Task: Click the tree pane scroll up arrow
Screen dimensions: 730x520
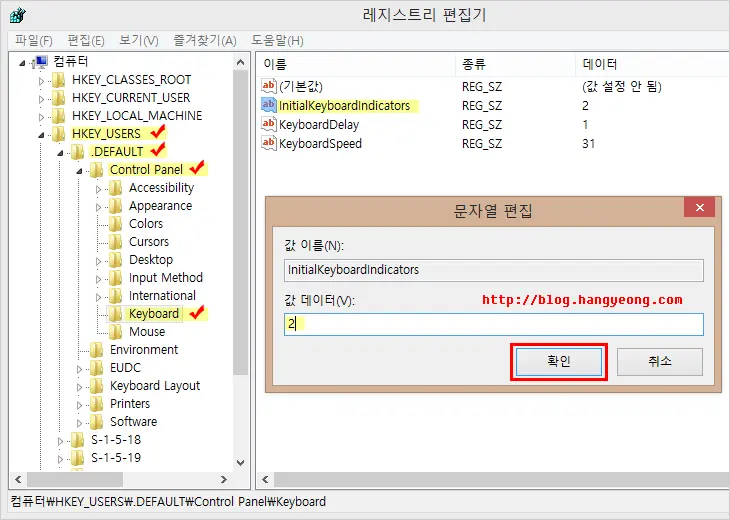Action: coord(241,62)
